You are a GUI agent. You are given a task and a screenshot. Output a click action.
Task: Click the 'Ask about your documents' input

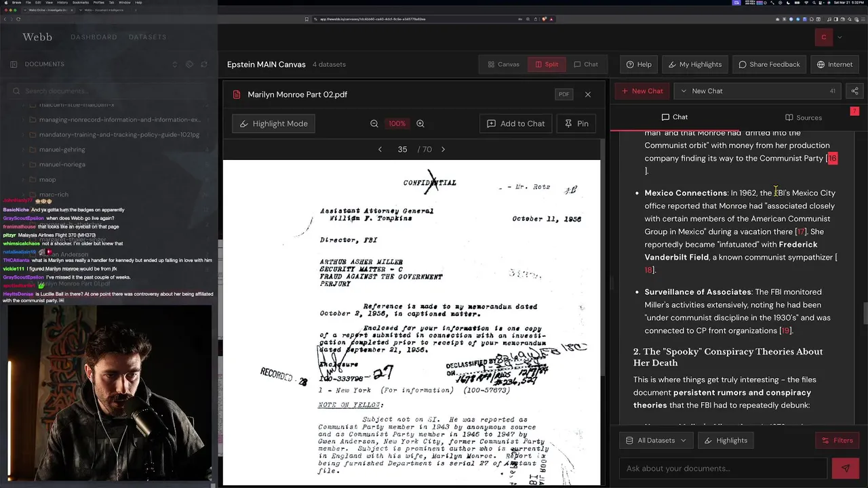pos(723,468)
